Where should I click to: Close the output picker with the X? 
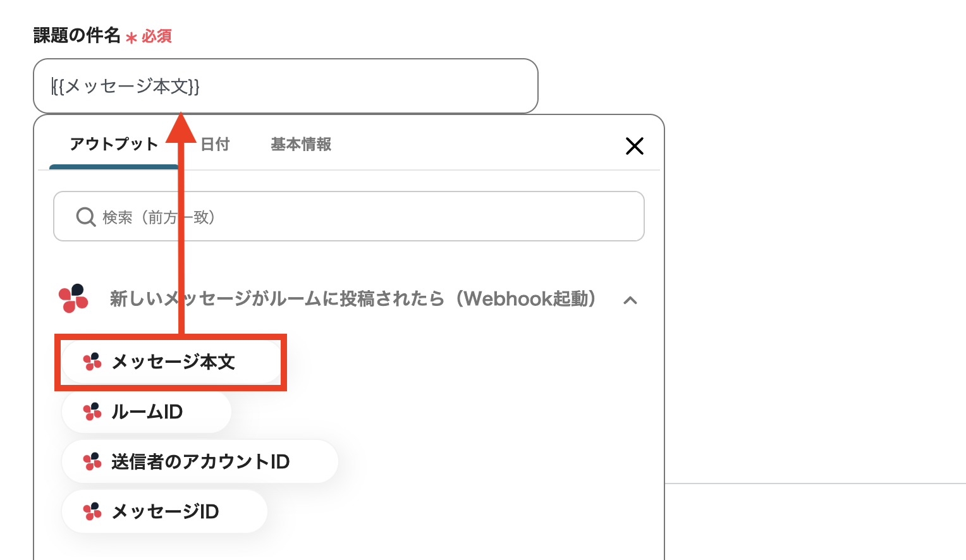point(634,146)
